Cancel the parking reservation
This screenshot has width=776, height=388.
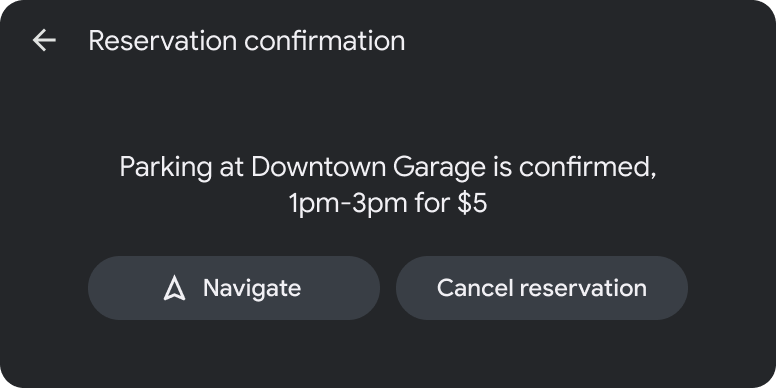541,288
